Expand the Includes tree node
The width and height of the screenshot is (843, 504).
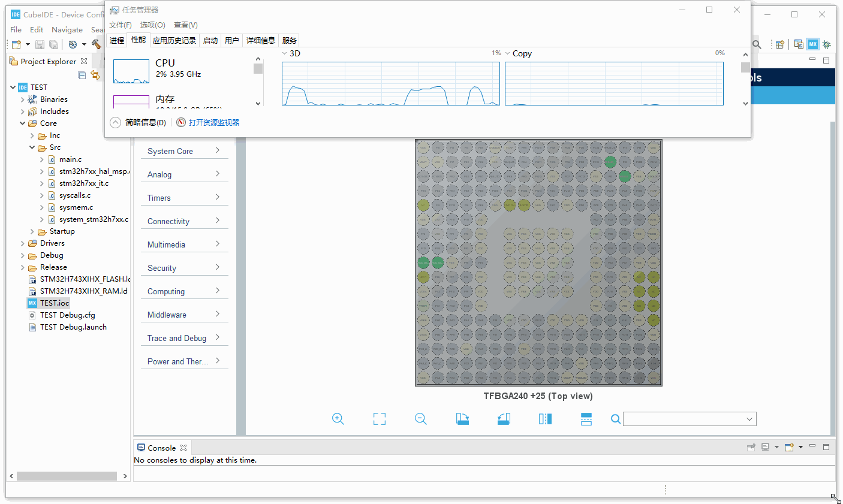(x=23, y=111)
